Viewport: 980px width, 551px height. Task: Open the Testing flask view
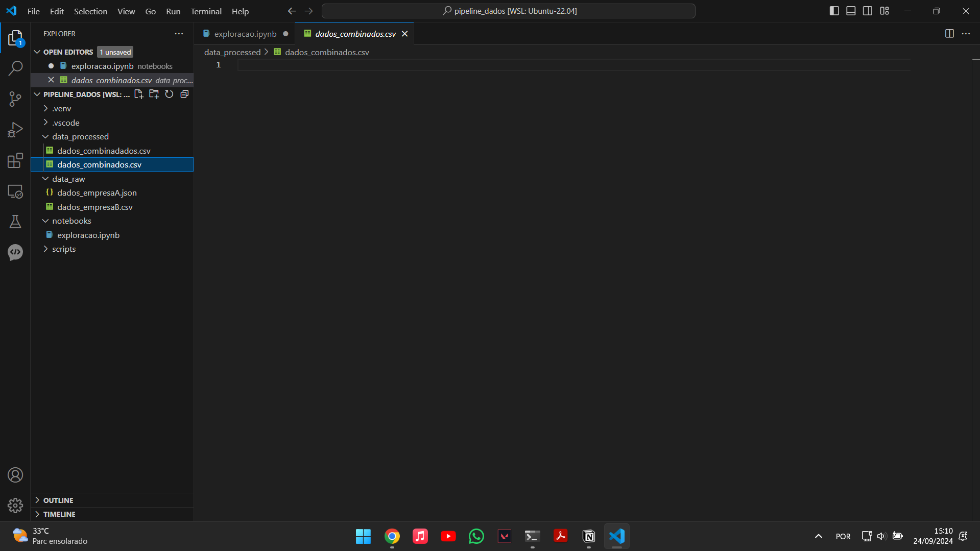[x=15, y=222]
